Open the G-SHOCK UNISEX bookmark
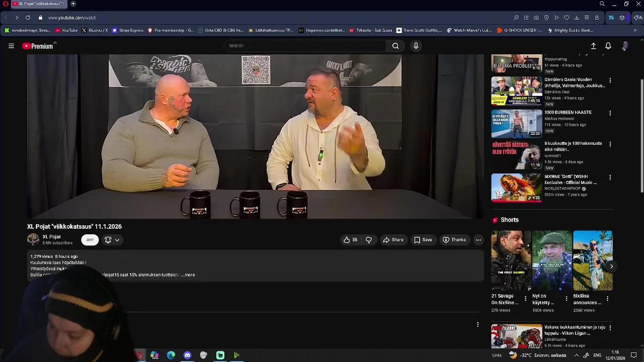This screenshot has height=362, width=644. (x=519, y=30)
